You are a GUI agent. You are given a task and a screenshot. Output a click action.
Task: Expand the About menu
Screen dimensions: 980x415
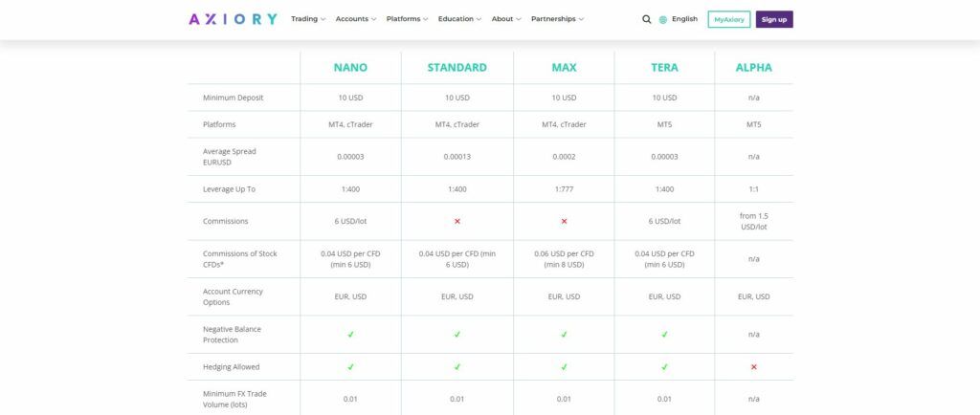506,19
